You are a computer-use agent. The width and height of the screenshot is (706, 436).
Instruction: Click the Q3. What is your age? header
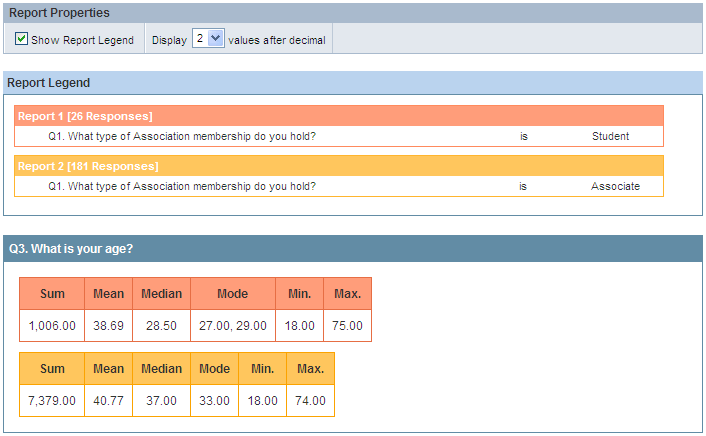point(353,249)
